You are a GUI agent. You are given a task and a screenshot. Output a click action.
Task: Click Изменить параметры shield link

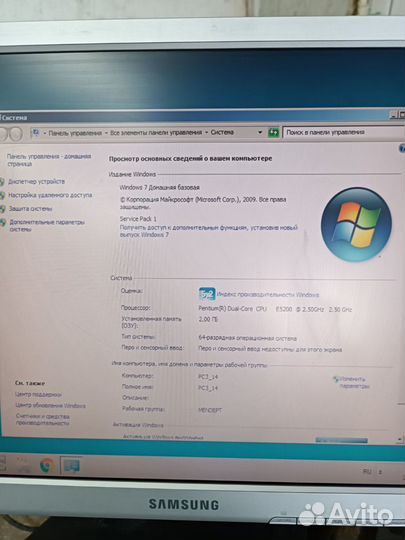pyautogui.click(x=351, y=382)
